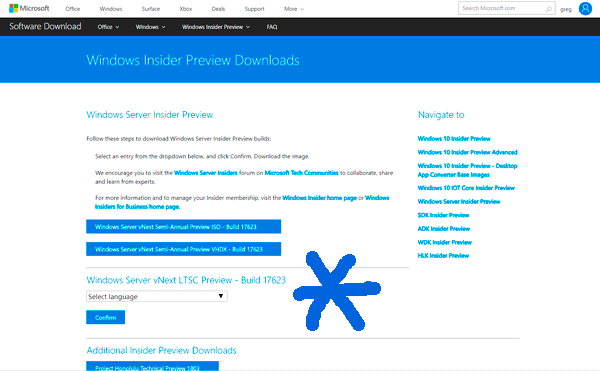The width and height of the screenshot is (600, 371).
Task: Navigate to Windows 10 Insider Preview Advanced
Action: coord(468,152)
